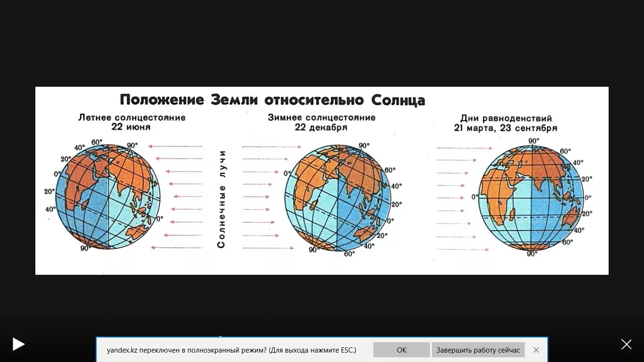Dismiss the fullscreen notification bar with its X
Viewport: 644px width, 362px height.
click(536, 350)
